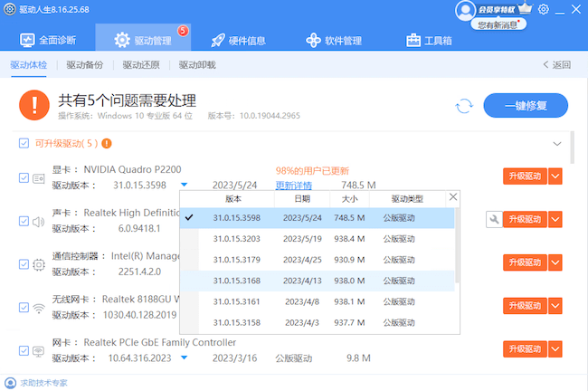Click the 日期 column header
This screenshot has width=588, height=391.
[x=302, y=199]
